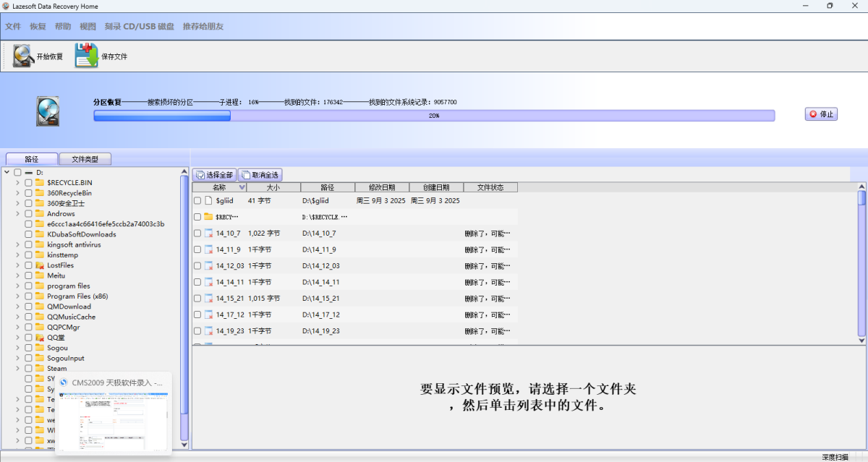Open the 恢复 menu
Screen dimensions: 868x462
[x=38, y=27]
